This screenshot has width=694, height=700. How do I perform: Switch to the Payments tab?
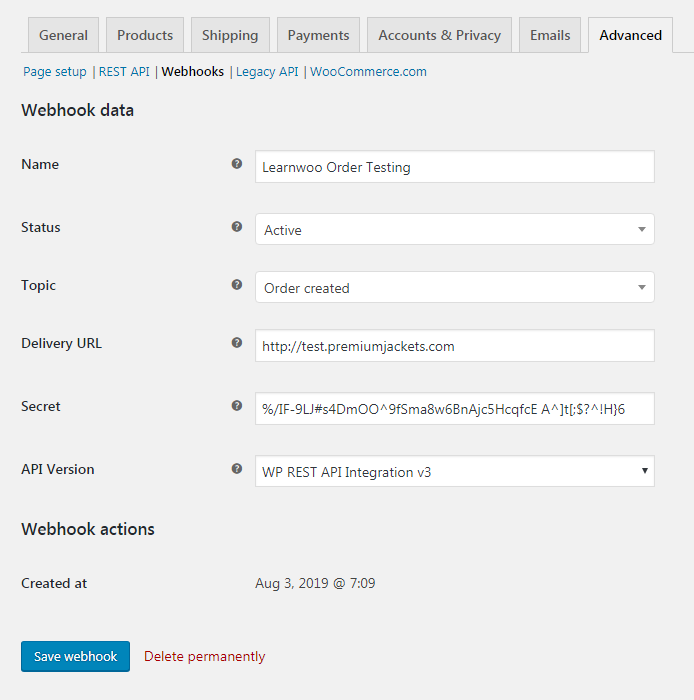click(x=318, y=35)
